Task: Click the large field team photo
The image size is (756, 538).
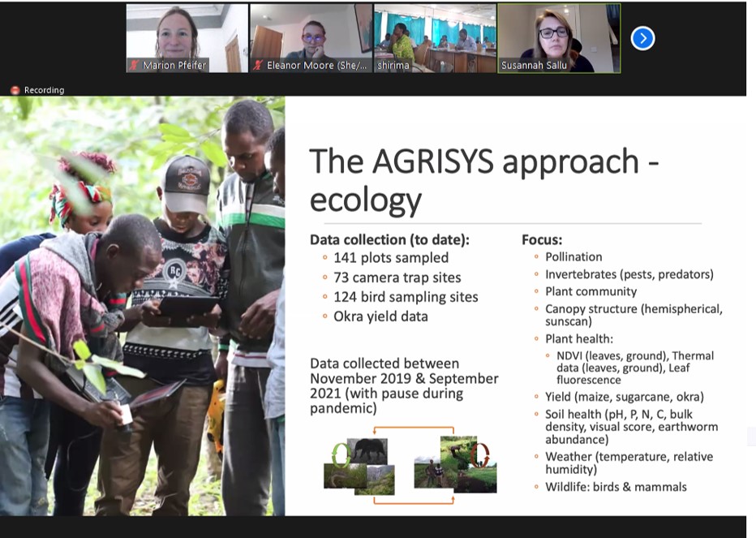Action: (142, 308)
